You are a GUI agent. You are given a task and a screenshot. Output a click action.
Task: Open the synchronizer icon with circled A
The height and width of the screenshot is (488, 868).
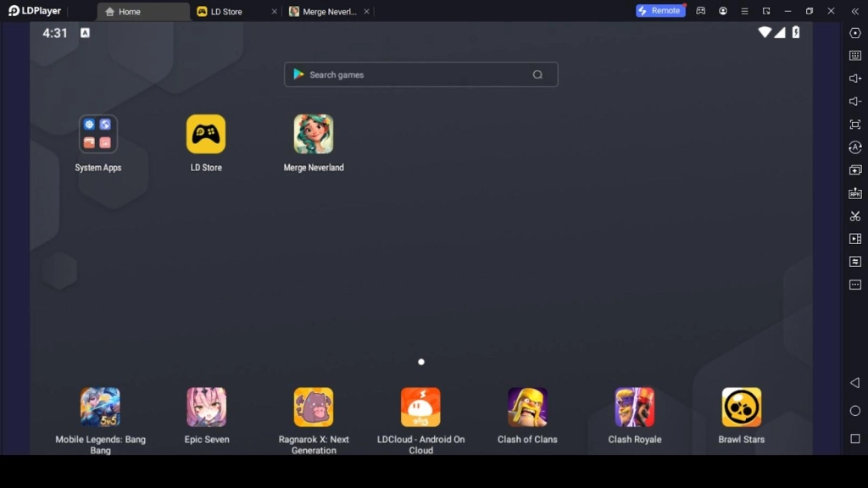click(x=854, y=147)
